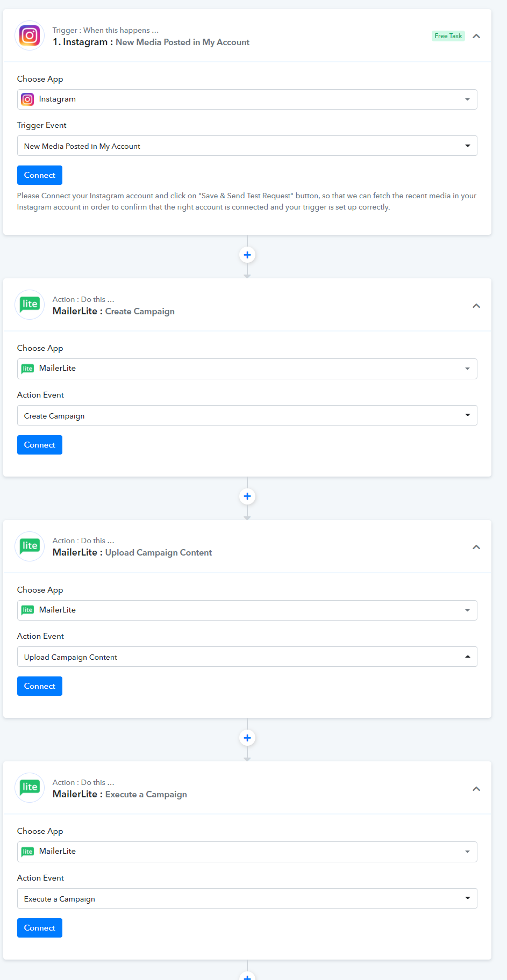Screen dimensions: 507x980
Task: Collapse the Execute a Campaign step
Action: coord(476,789)
